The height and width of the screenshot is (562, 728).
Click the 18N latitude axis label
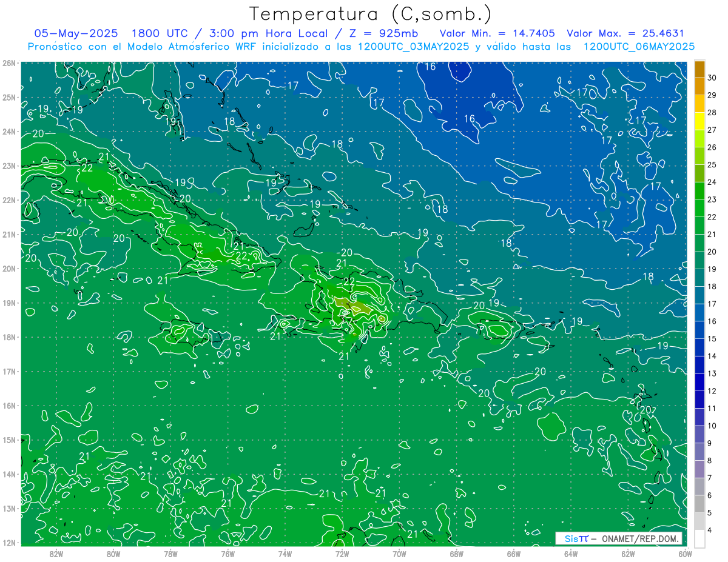8,337
